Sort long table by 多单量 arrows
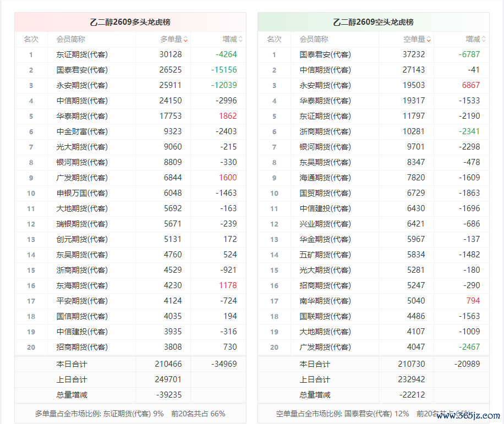This screenshot has width=504, height=424. coord(185,40)
